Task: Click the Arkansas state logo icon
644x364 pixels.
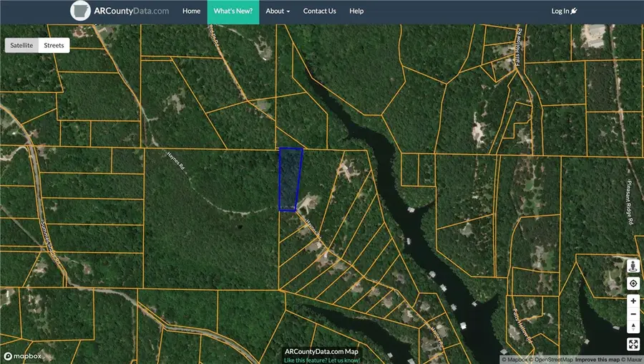Action: click(82, 11)
